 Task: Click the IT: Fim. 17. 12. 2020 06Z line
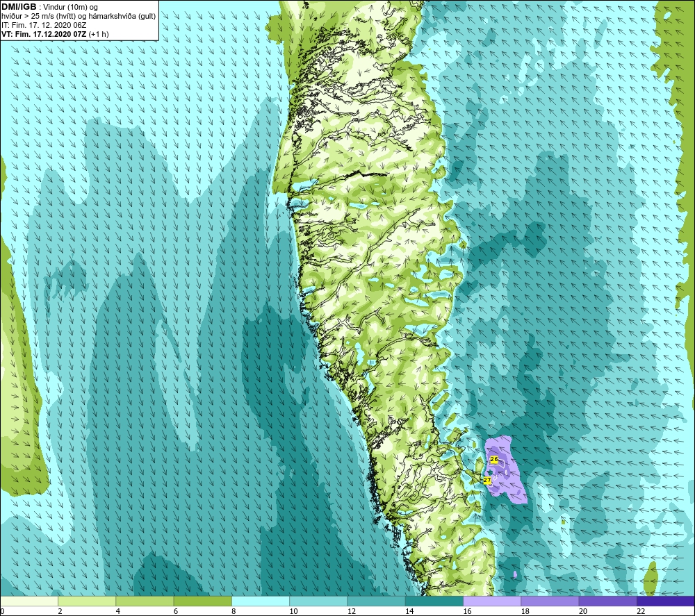point(44,25)
